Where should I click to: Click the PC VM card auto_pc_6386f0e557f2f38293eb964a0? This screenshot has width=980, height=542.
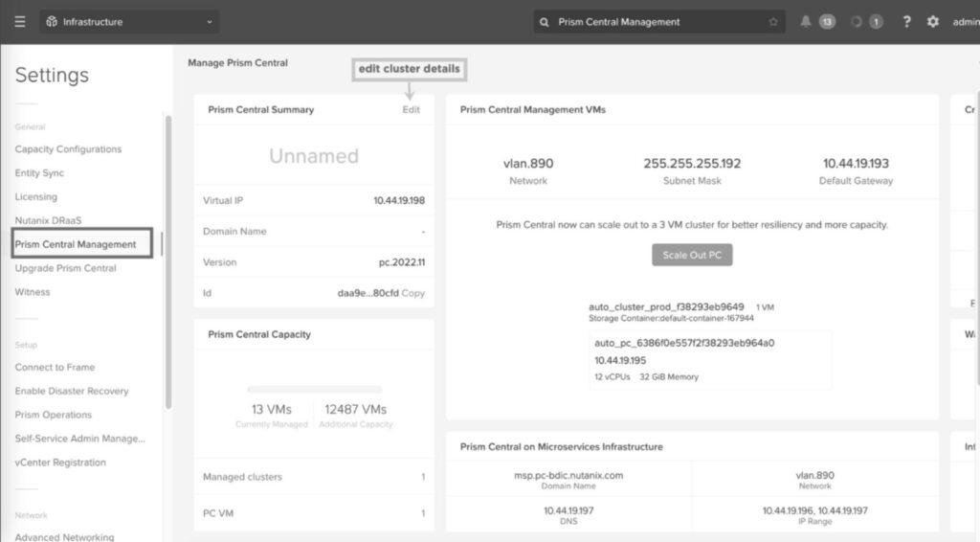point(710,360)
